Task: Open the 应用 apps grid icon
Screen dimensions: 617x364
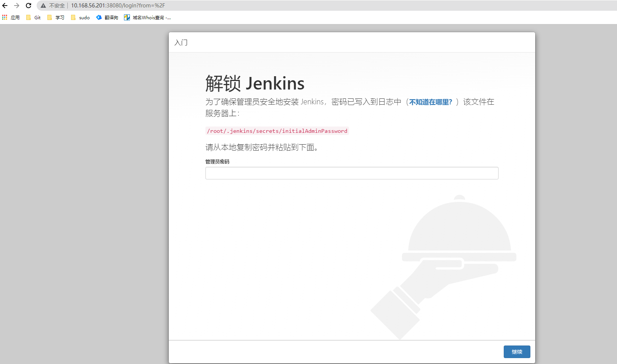Action: (x=5, y=17)
